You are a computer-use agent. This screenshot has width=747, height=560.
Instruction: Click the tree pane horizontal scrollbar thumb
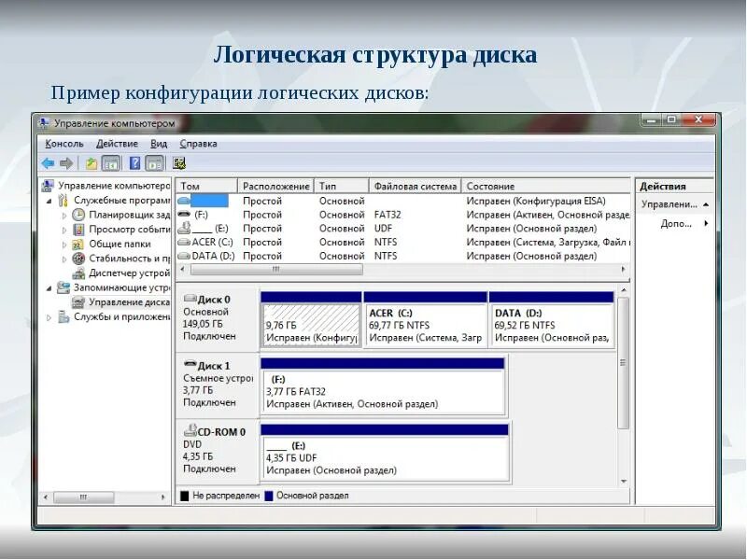click(84, 497)
